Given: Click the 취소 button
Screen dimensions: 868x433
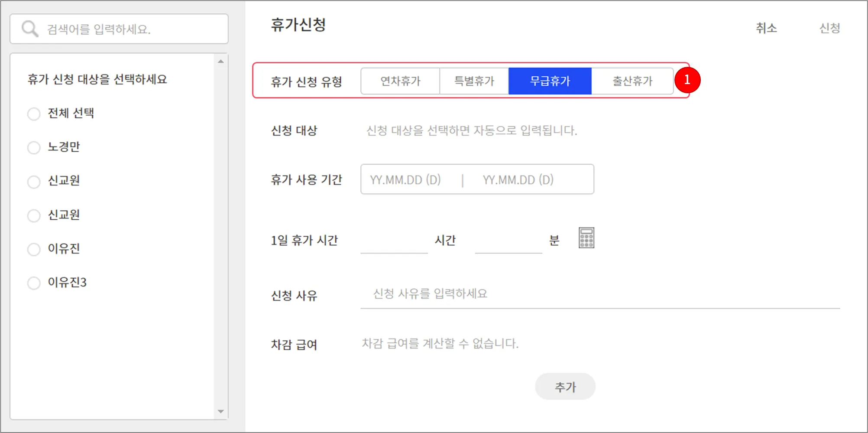Looking at the screenshot, I should click(766, 28).
